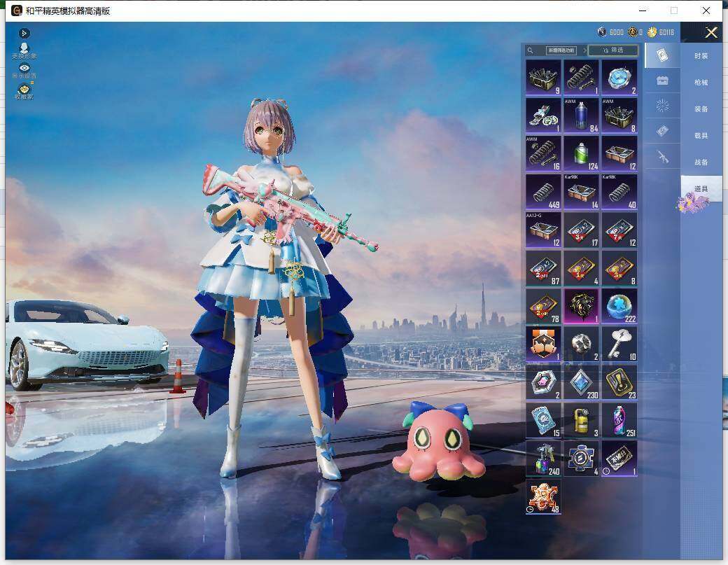Select the 7-day card with count 12
The height and width of the screenshot is (565, 728).
point(619,230)
